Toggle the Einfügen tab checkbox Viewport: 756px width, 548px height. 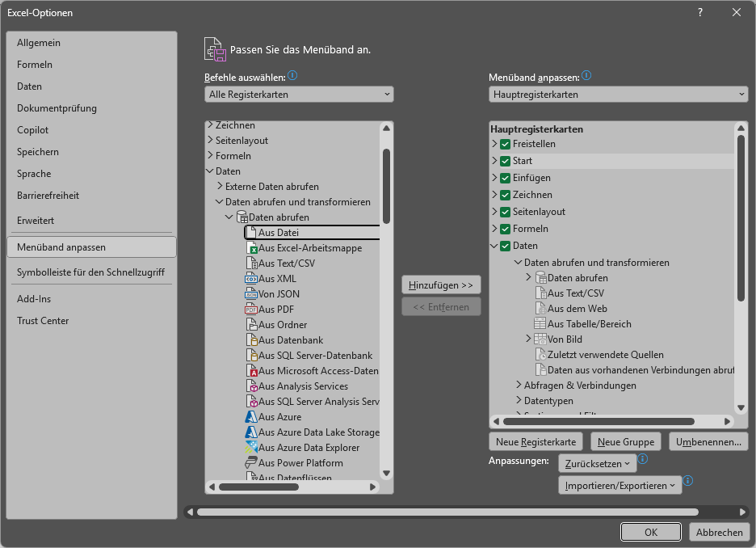tap(506, 178)
